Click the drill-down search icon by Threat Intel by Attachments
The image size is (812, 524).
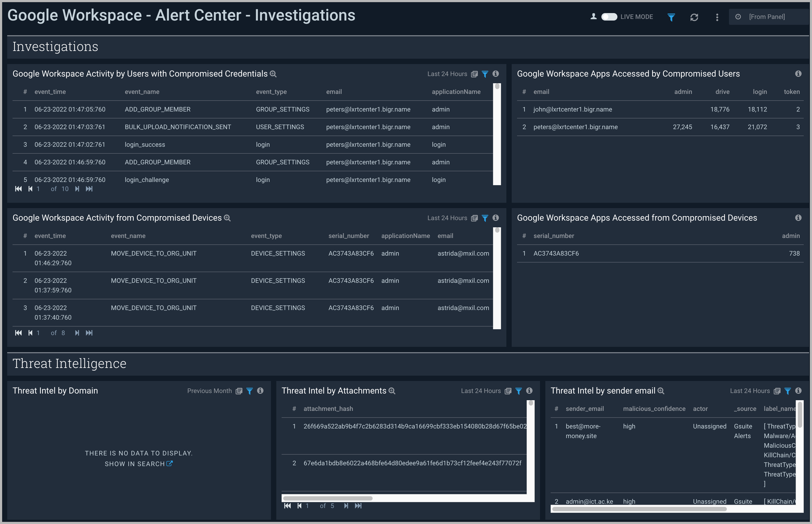tap(392, 391)
